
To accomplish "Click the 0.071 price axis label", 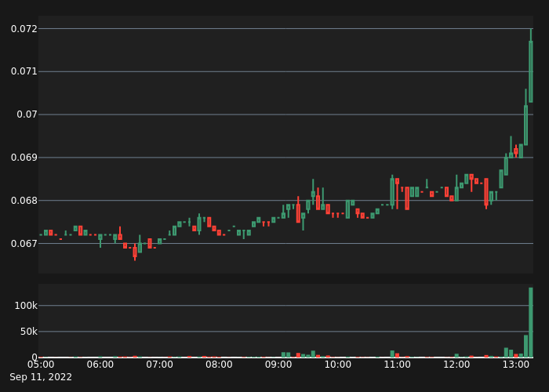I will pos(24,71).
